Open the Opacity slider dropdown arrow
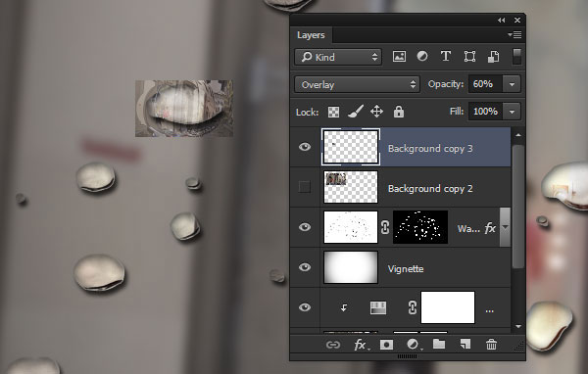This screenshot has width=588, height=374. (512, 84)
